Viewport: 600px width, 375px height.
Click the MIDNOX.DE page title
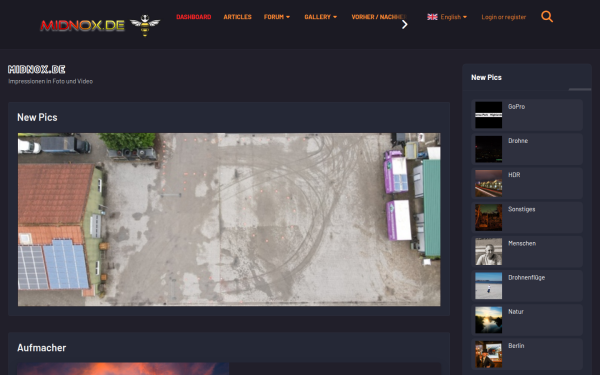(37, 69)
